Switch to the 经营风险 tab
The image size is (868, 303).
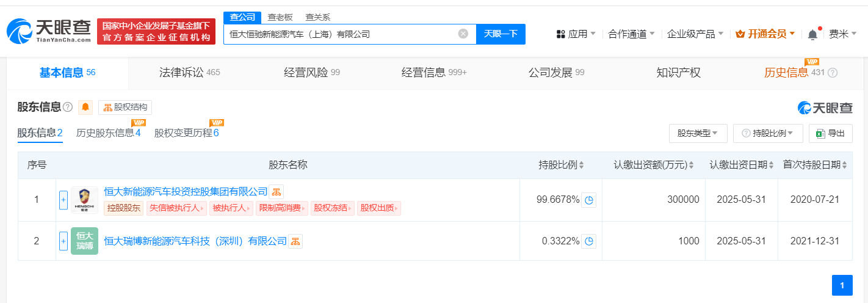(312, 73)
